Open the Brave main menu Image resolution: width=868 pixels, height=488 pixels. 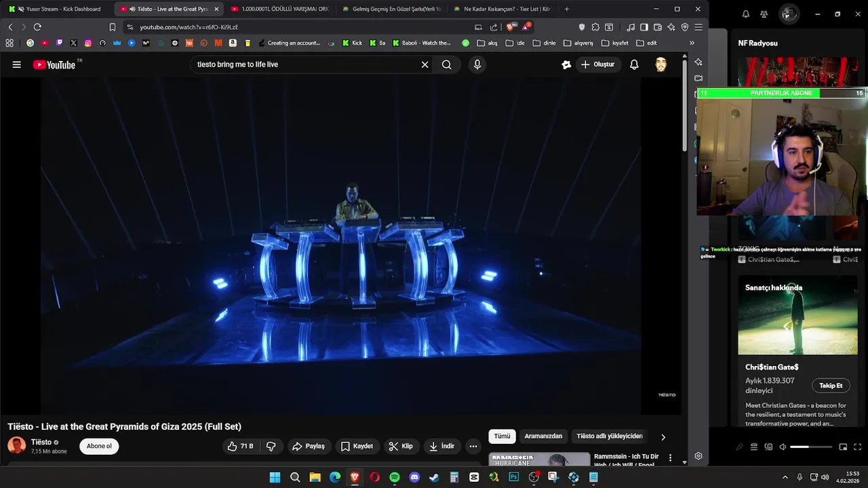click(698, 27)
